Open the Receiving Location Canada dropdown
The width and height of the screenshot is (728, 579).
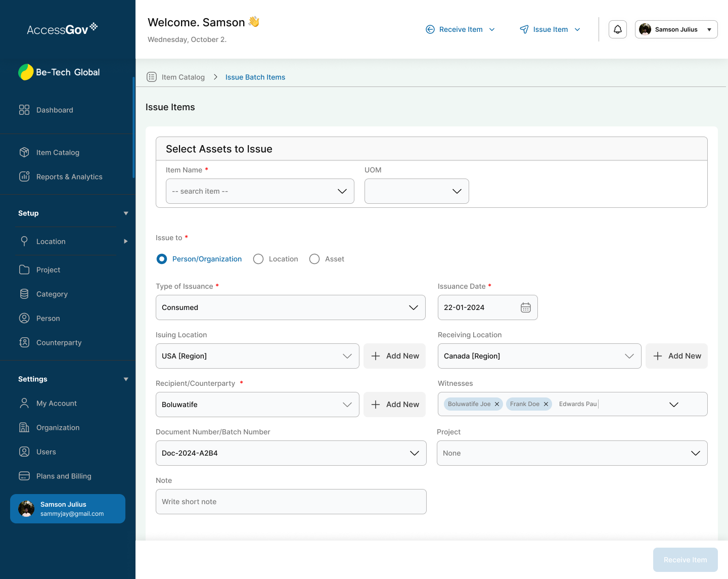point(539,356)
